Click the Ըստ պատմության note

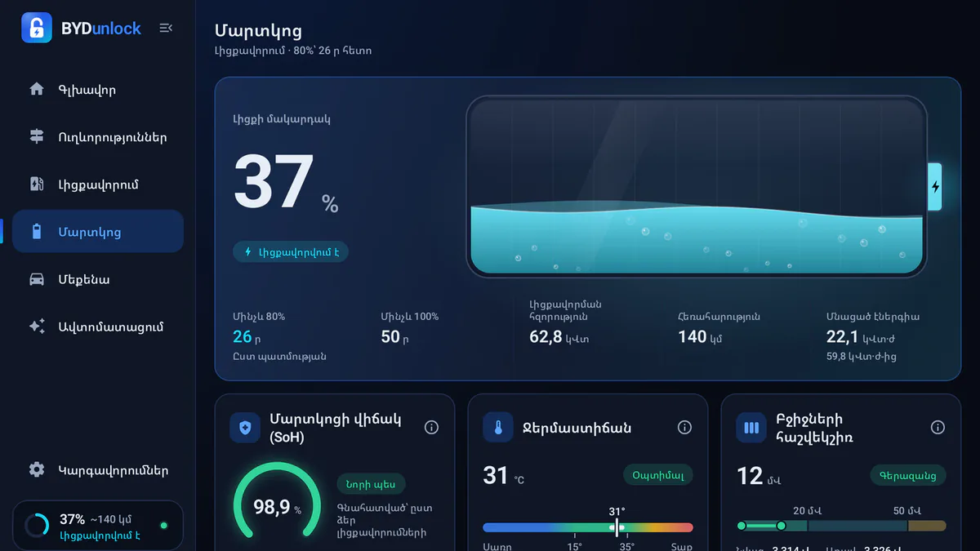279,357
